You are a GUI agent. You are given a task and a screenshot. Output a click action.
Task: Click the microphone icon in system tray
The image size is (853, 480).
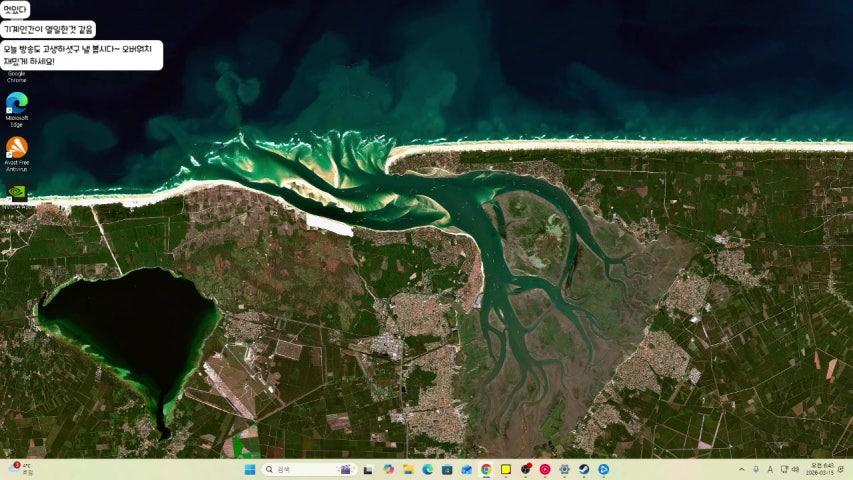(x=755, y=469)
